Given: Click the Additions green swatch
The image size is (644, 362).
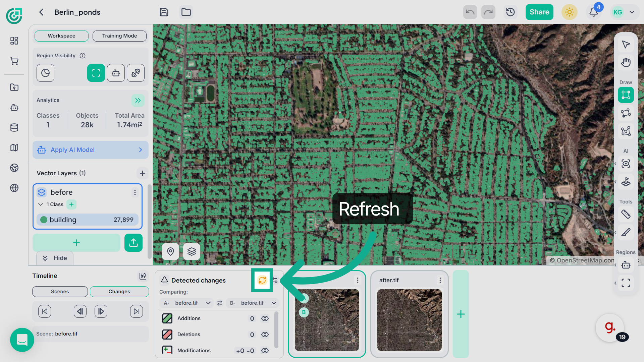Looking at the screenshot, I should 167,318.
